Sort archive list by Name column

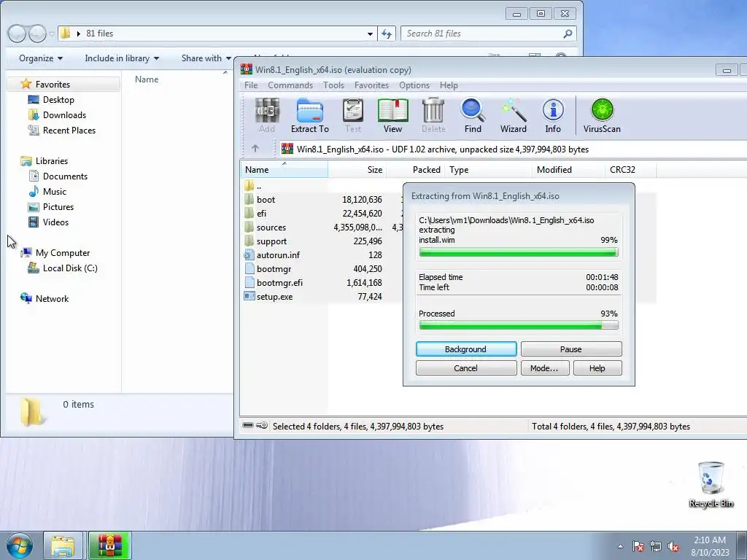pyautogui.click(x=285, y=169)
